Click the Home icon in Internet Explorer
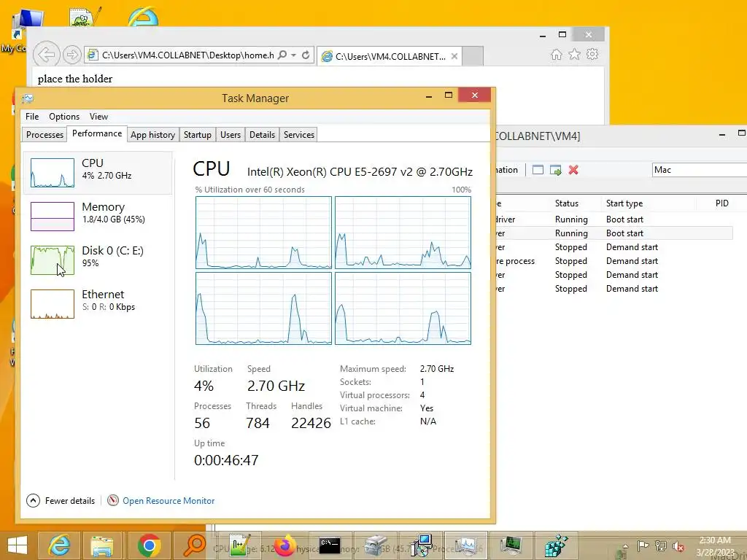Viewport: 747px width, 560px height. click(x=556, y=55)
